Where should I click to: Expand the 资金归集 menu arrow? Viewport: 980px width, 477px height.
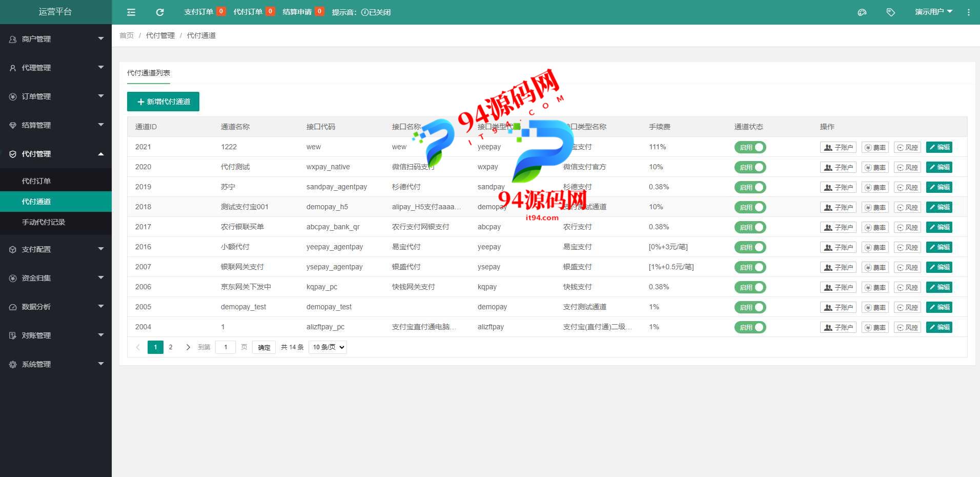101,277
